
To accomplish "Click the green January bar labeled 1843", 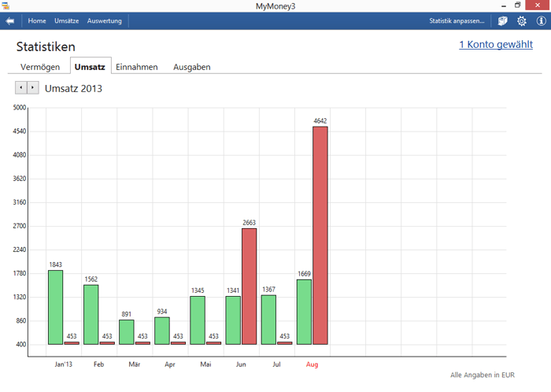I will 55,307.
